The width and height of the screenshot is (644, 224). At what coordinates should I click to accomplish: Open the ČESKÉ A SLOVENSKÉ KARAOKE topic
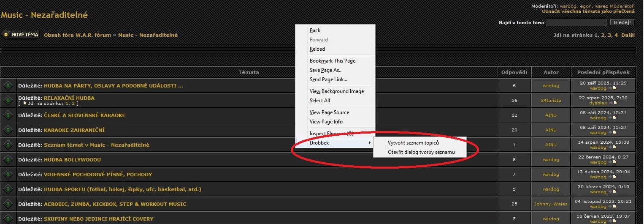point(84,115)
